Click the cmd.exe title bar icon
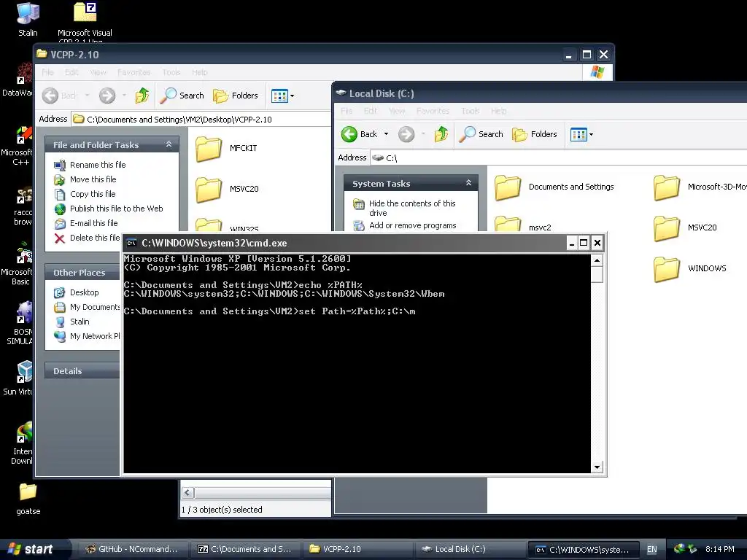The image size is (747, 560). coord(131,243)
